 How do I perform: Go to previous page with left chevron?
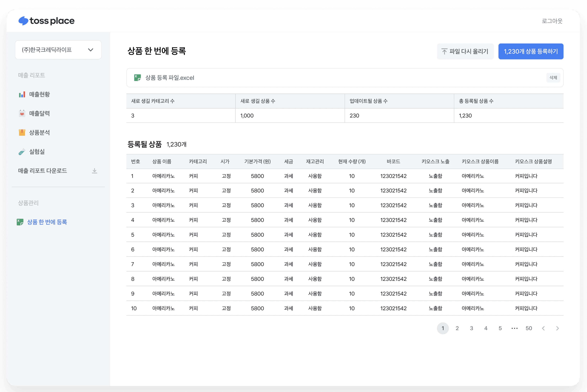click(543, 328)
